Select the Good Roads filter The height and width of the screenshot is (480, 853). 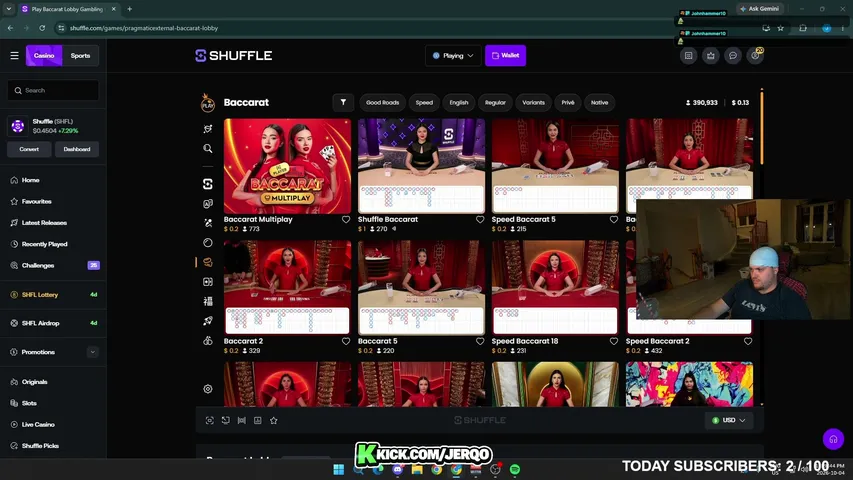coord(382,102)
